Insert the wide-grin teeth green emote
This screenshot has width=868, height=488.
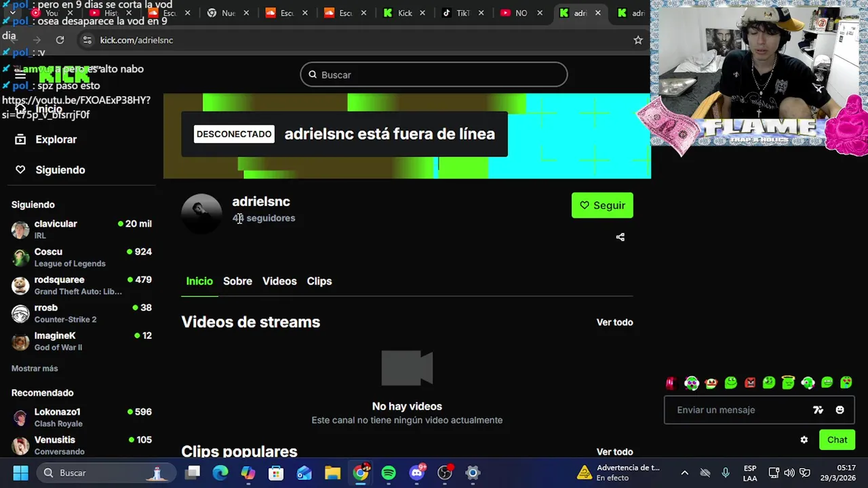click(x=827, y=383)
